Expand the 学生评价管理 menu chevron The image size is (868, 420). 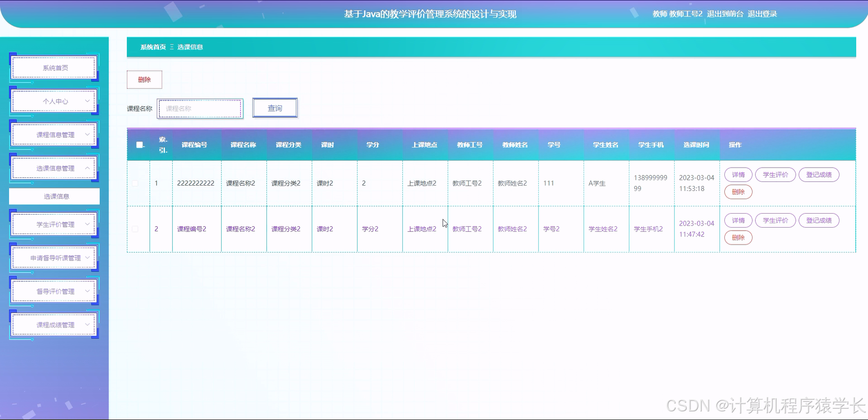coord(87,225)
